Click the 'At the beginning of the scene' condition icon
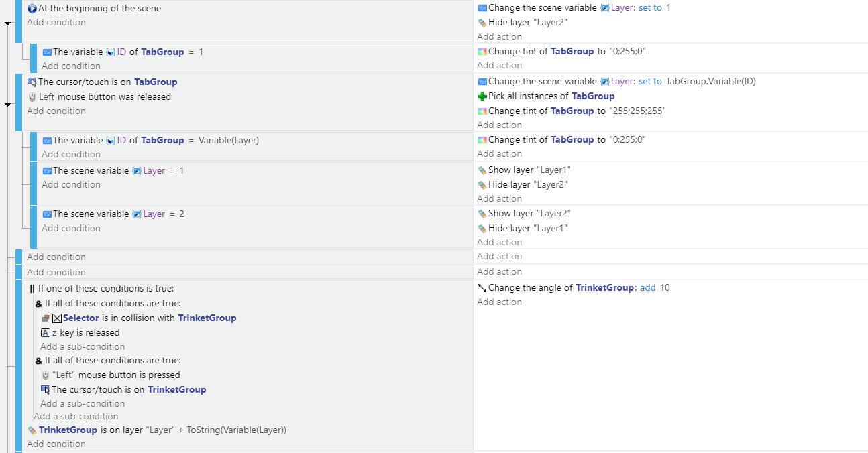Viewport: 868px width, 453px height. 32,9
